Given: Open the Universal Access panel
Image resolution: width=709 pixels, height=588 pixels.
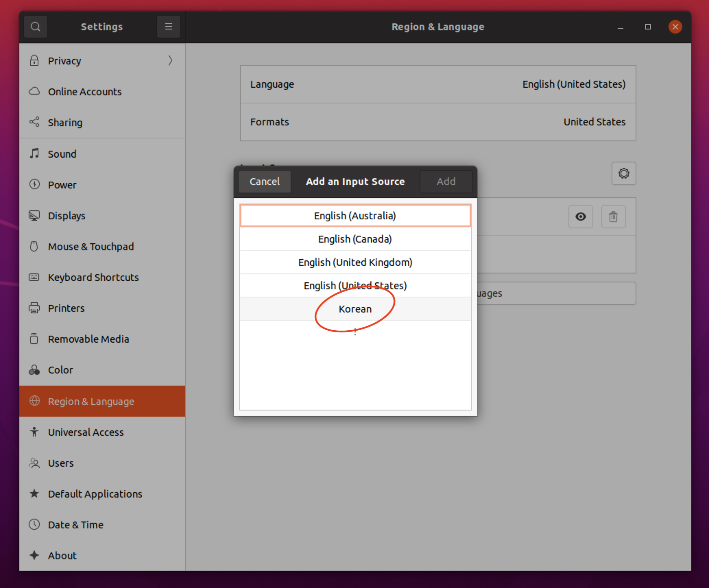Looking at the screenshot, I should click(x=86, y=432).
